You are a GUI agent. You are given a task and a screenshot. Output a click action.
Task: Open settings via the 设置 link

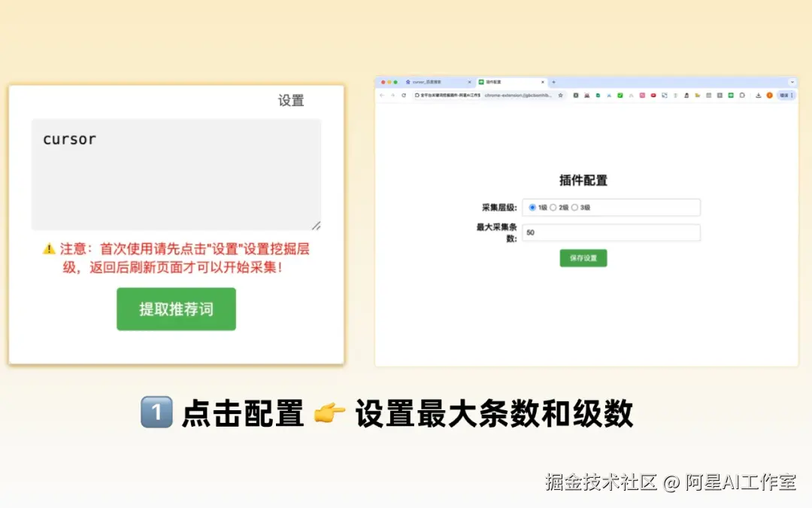tap(290, 100)
